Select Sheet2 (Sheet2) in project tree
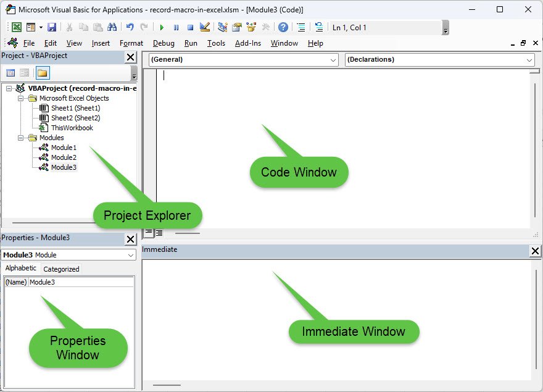 [75, 118]
